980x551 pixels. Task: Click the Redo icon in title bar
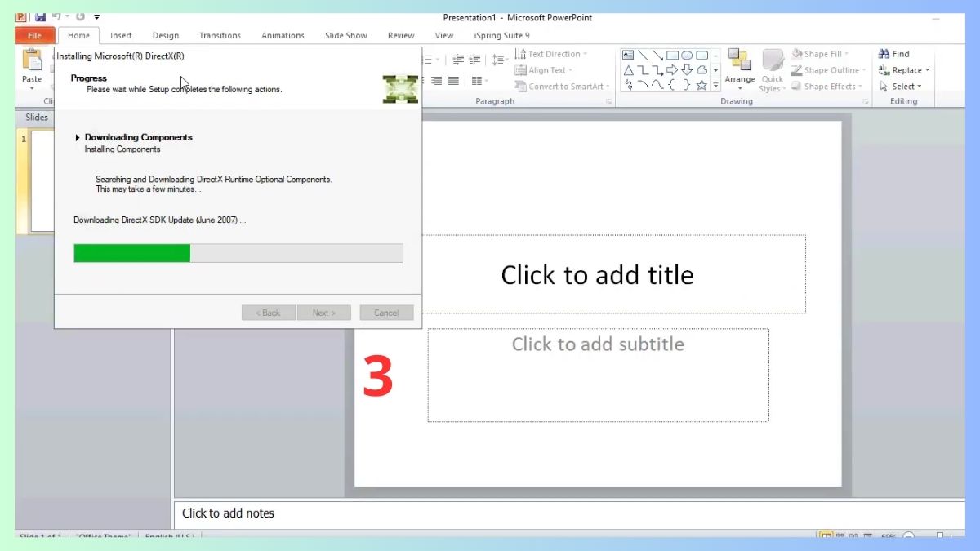coord(80,16)
